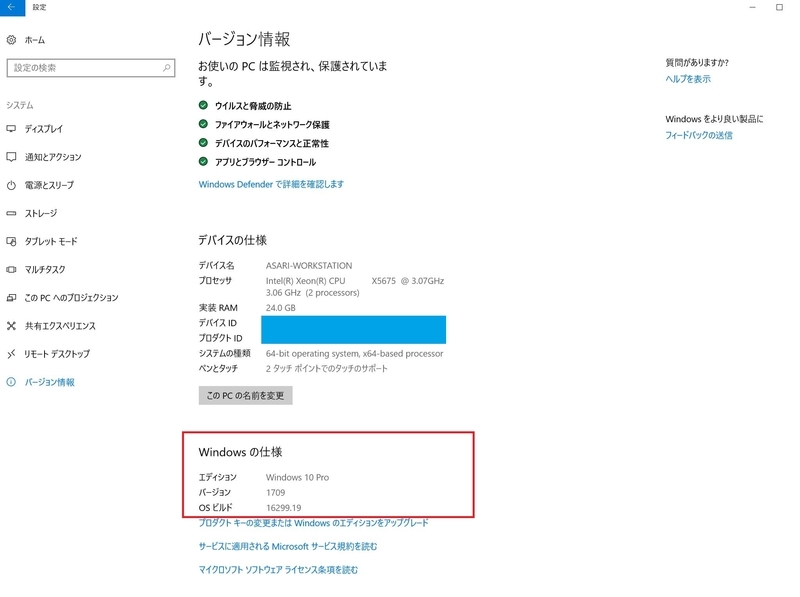Click green check beside デバイスのパフォーマンスと正常性
Screen dimensions: 800x597
[203, 143]
